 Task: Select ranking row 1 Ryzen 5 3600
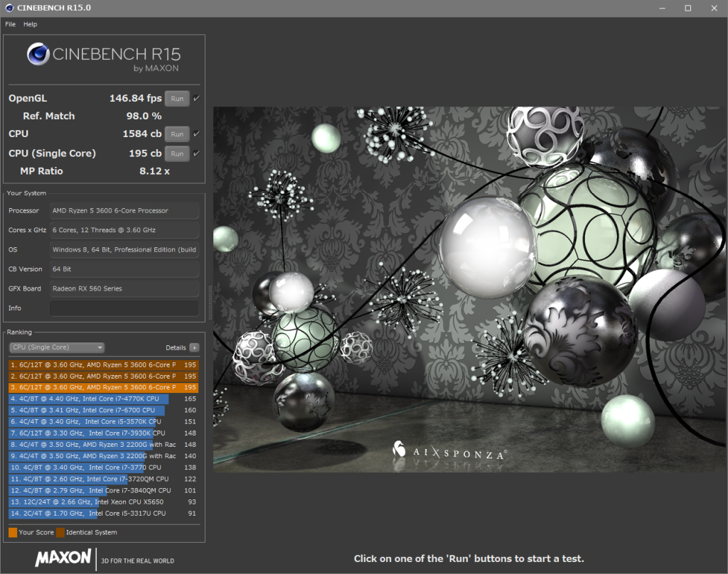[104, 364]
